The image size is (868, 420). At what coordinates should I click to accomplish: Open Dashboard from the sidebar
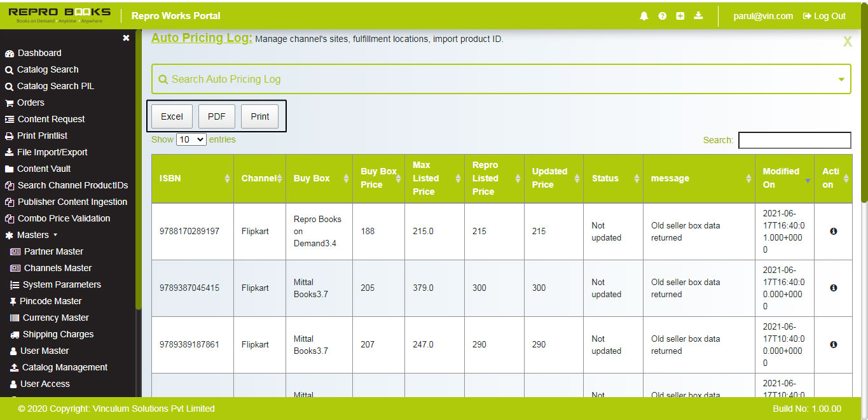coord(39,53)
